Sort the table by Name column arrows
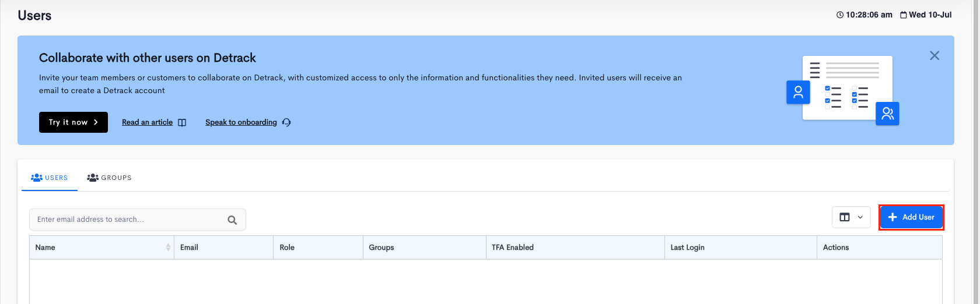This screenshot has width=980, height=304. pos(168,248)
